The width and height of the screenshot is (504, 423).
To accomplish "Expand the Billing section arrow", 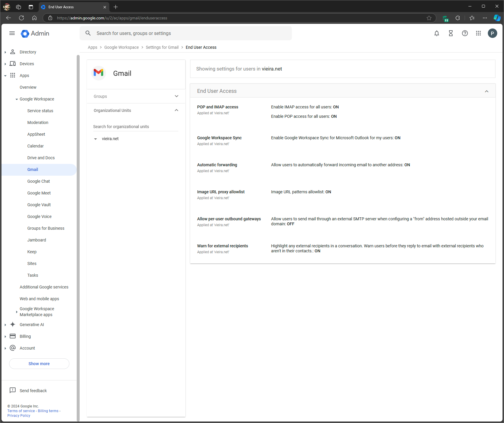I will click(x=5, y=337).
